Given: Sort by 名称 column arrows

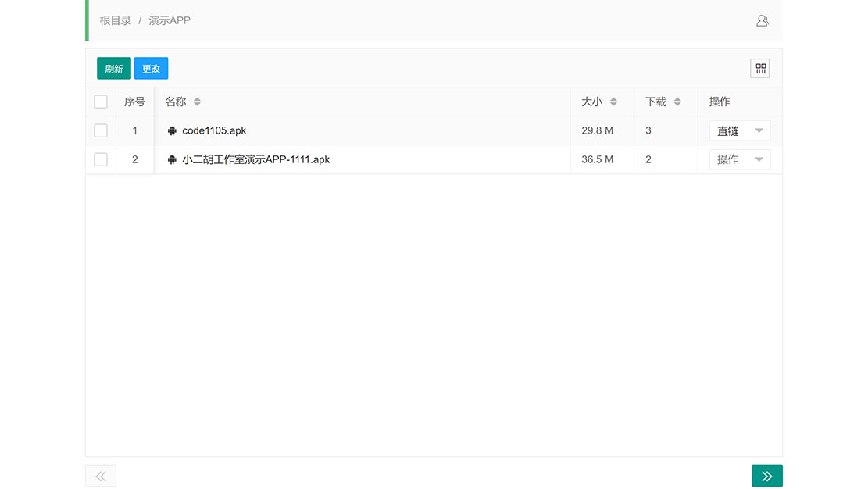Looking at the screenshot, I should tap(197, 102).
